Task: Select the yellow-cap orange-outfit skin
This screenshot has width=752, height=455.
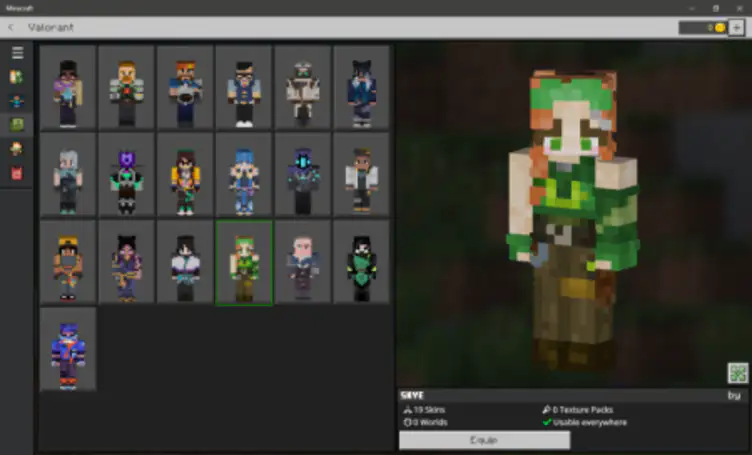Action: (68, 262)
